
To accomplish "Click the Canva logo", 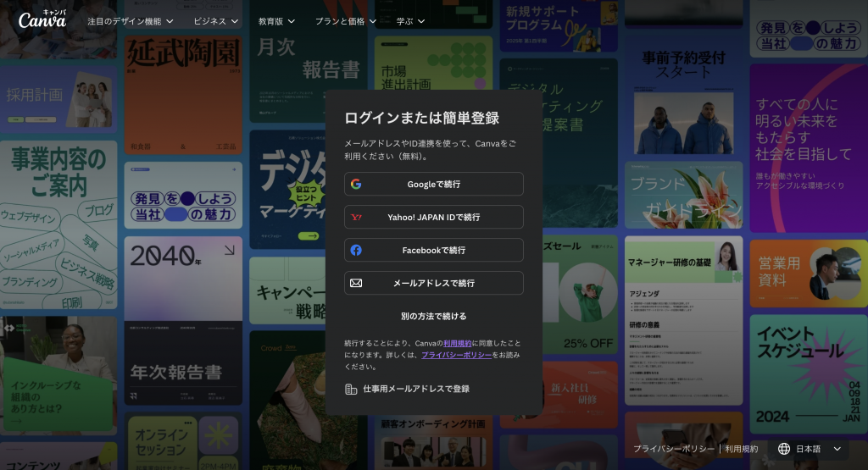I will (42, 19).
